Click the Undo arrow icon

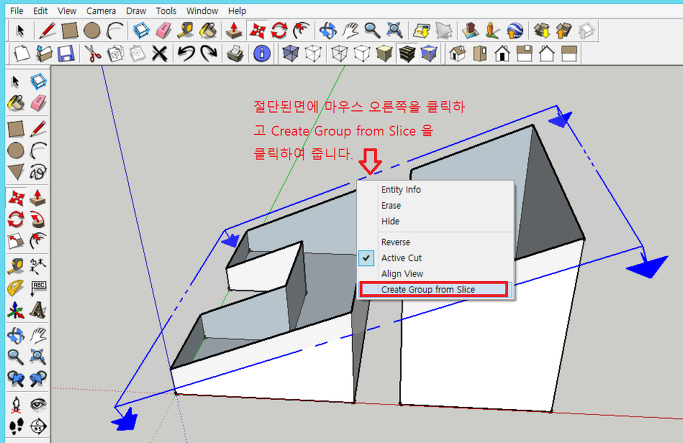186,54
